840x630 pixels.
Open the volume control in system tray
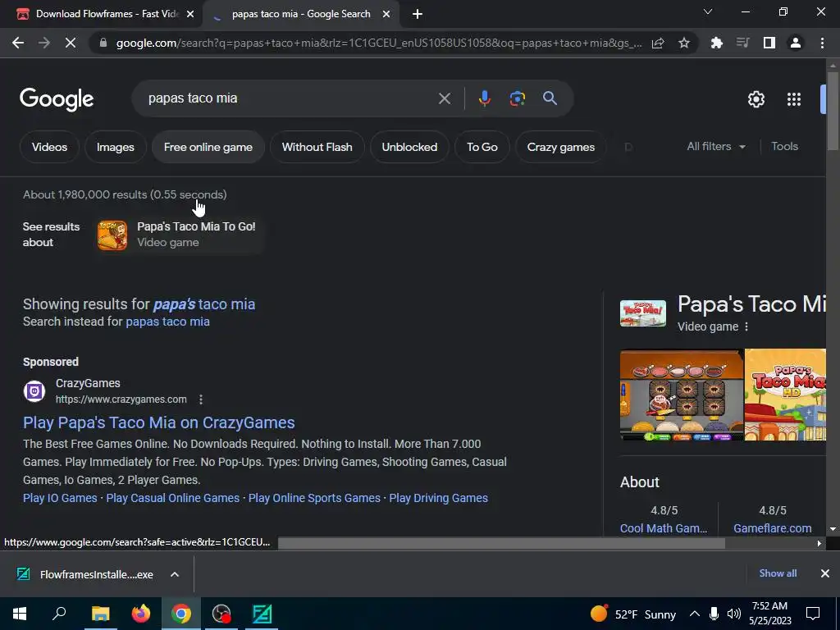pos(734,614)
